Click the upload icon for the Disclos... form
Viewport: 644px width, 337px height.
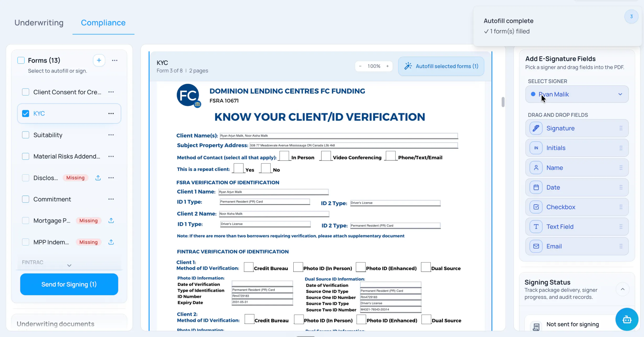pyautogui.click(x=98, y=178)
